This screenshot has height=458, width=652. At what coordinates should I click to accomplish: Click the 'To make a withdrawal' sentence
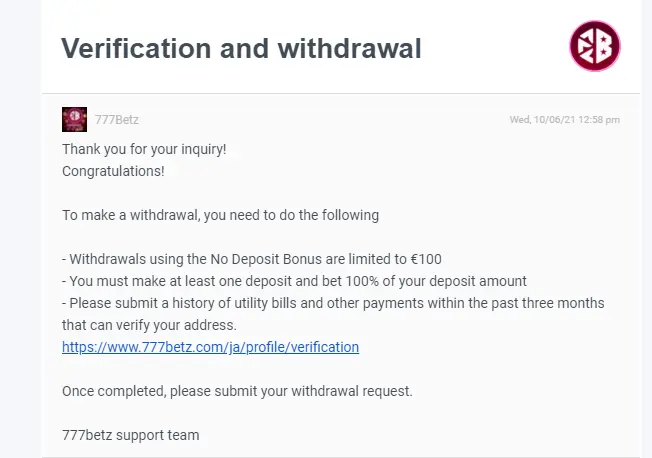click(x=220, y=215)
